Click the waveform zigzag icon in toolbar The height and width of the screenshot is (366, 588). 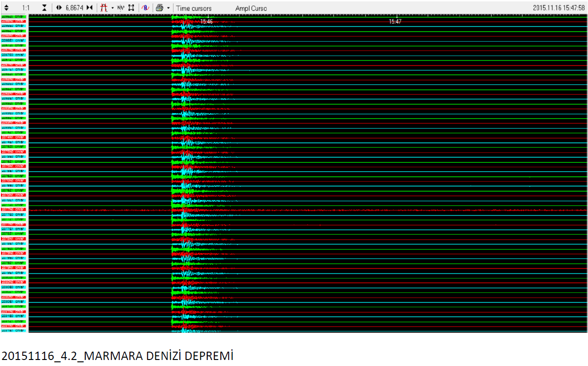(121, 8)
